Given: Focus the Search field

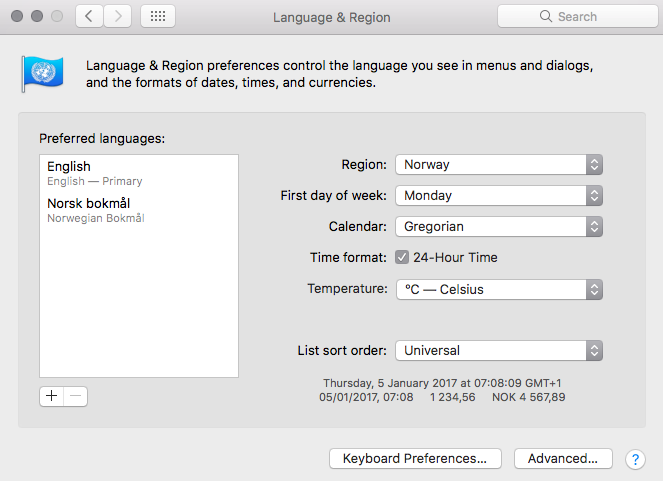Looking at the screenshot, I should [x=585, y=17].
